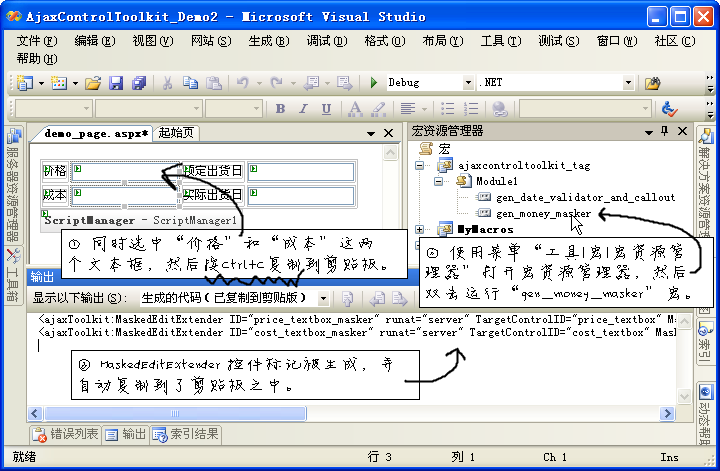Expand the MyMacros tree node

pyautogui.click(x=420, y=230)
